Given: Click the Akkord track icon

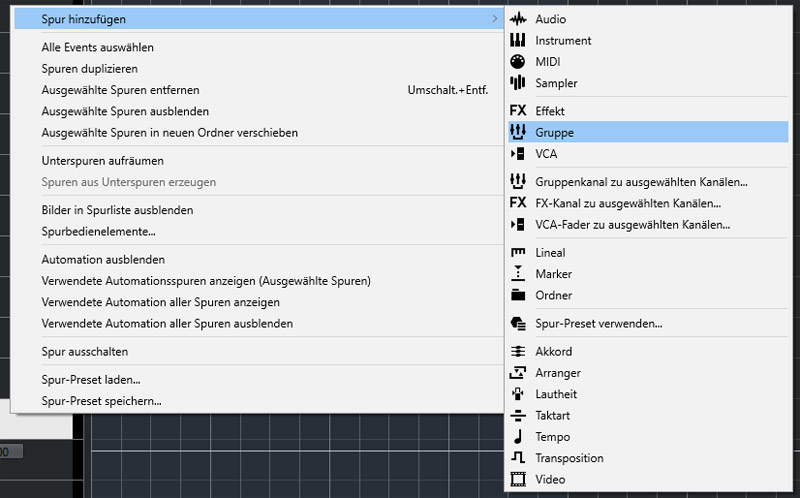Looking at the screenshot, I should tap(518, 352).
